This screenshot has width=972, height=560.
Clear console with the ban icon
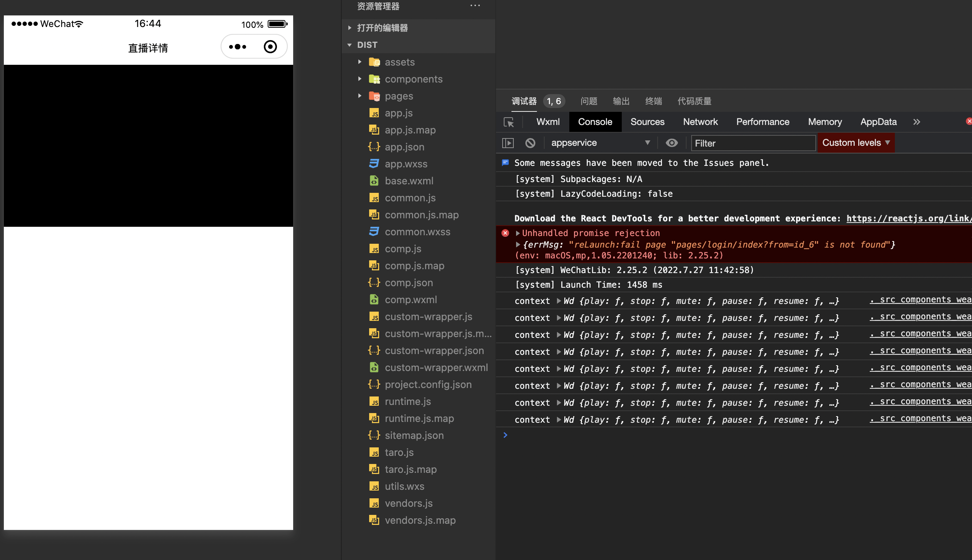coord(530,143)
